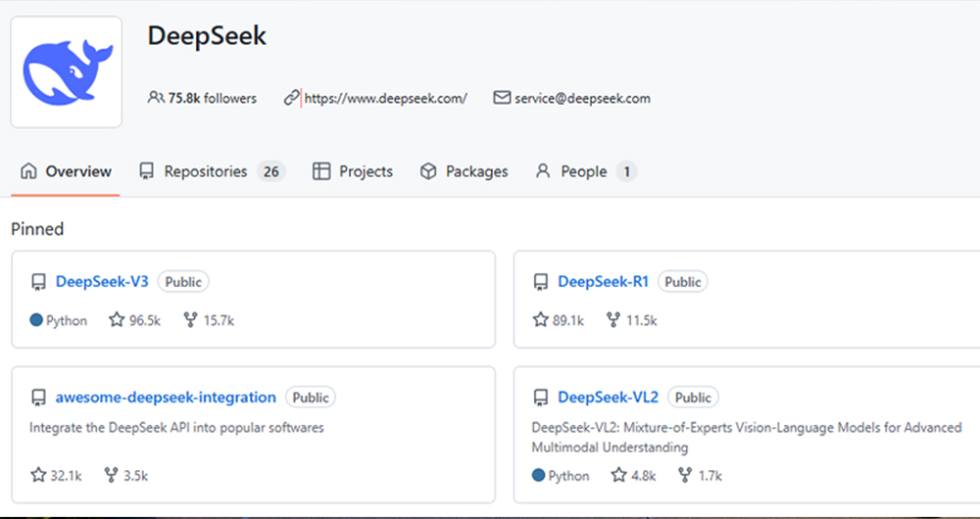Click the Public label on awesome-deepseek-integration

point(311,398)
